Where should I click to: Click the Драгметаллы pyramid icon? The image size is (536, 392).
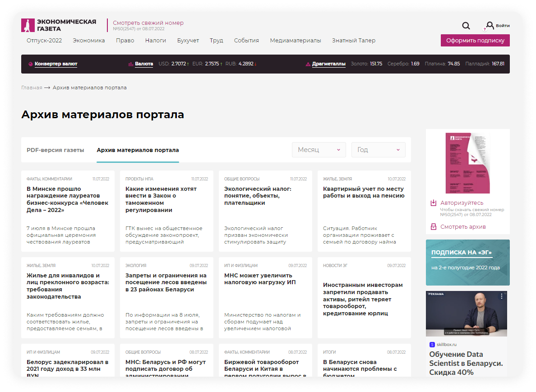[x=308, y=64]
